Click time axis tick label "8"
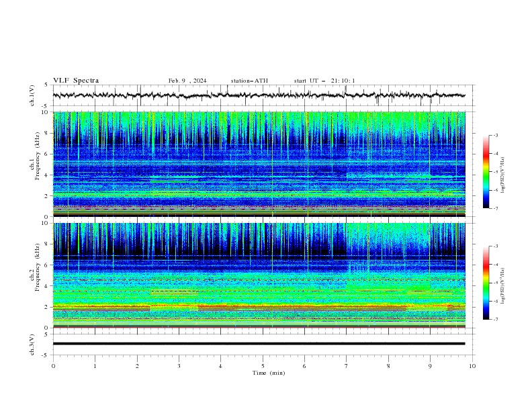Image resolution: width=532 pixels, height=411 pixels. pos(388,366)
